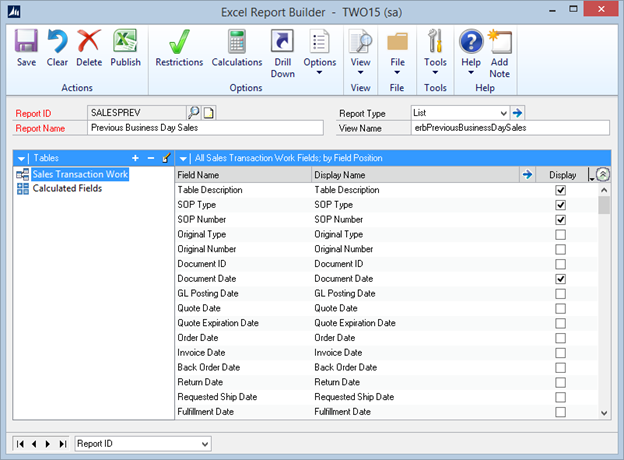624x460 pixels.
Task: Uncheck Display for SOP Number
Action: 560,220
